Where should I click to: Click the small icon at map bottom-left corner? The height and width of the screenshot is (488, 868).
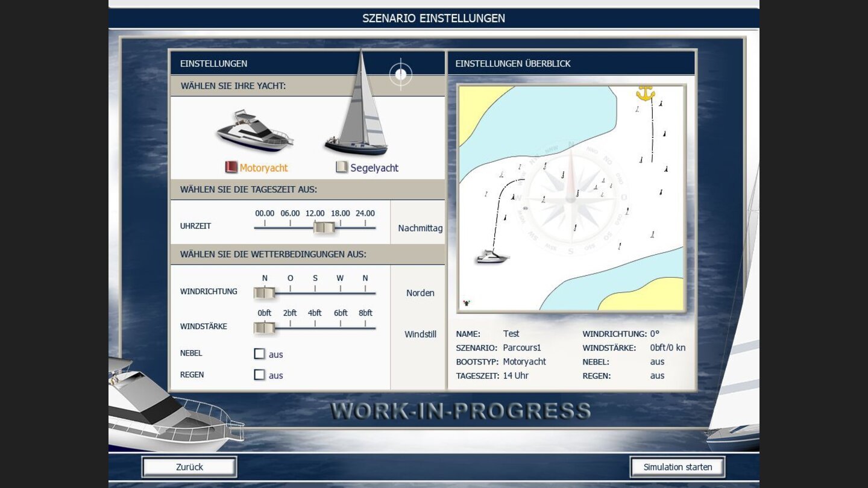[466, 303]
